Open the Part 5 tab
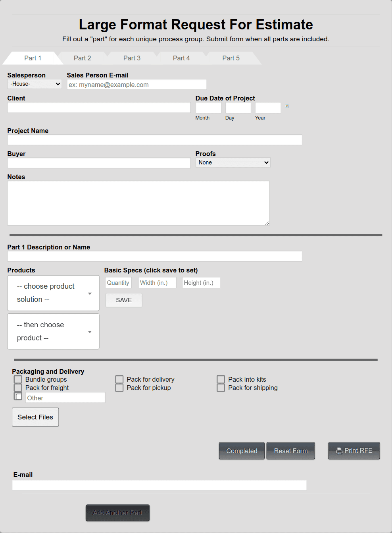This screenshot has height=533, width=392. coord(231,58)
